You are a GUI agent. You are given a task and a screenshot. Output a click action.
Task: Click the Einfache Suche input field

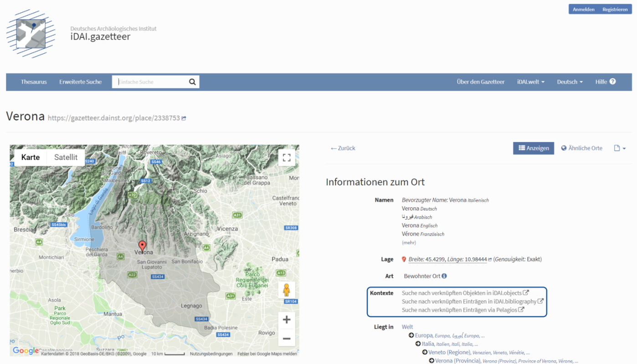point(150,82)
